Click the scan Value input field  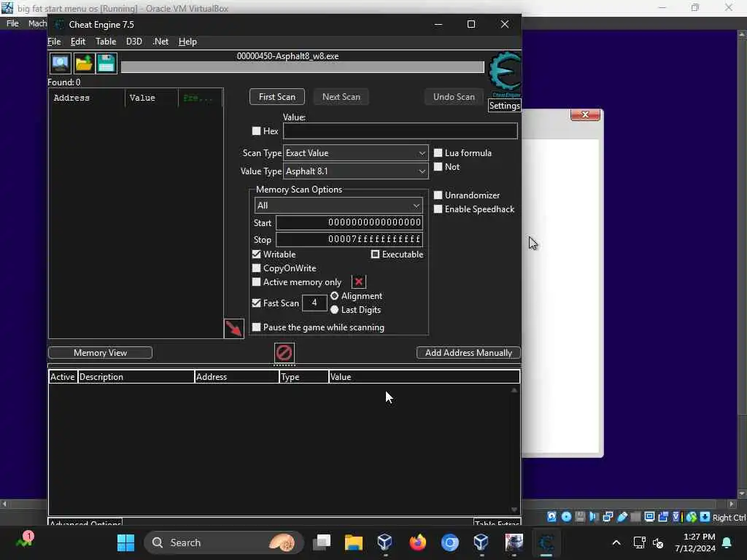tap(400, 131)
